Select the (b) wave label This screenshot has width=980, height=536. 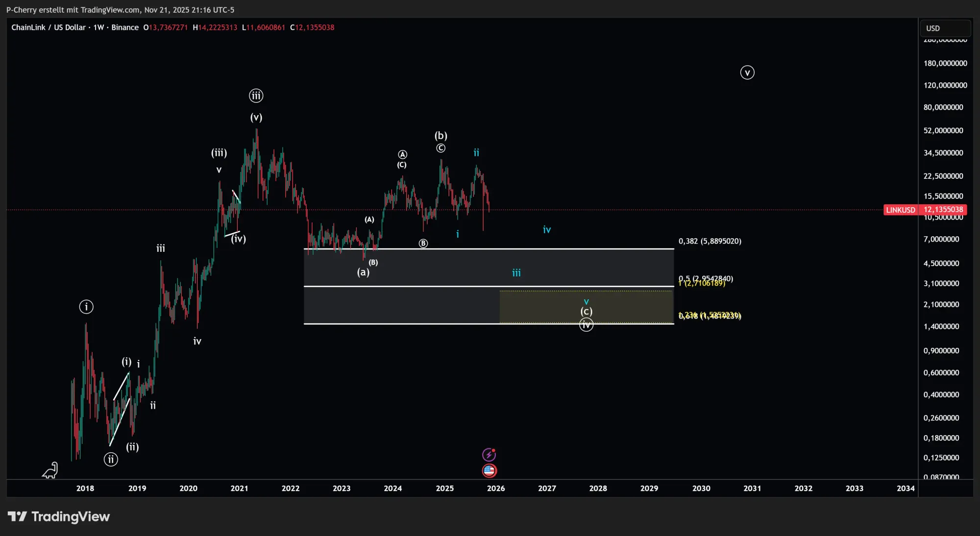click(441, 135)
